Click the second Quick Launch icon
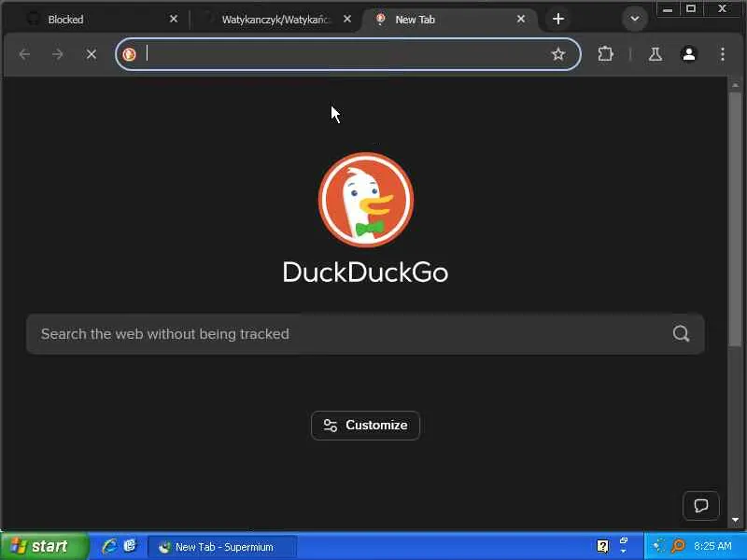Screen dimensions: 747x560 (130, 546)
